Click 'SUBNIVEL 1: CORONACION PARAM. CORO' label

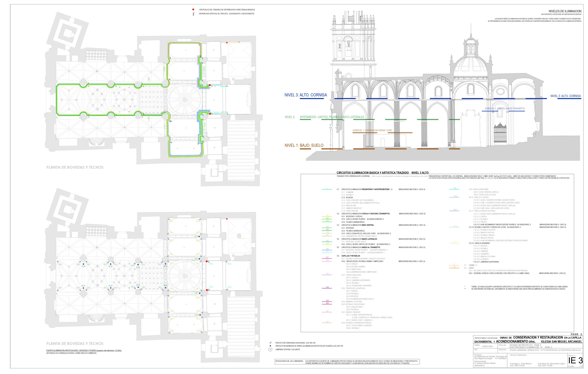372,130
